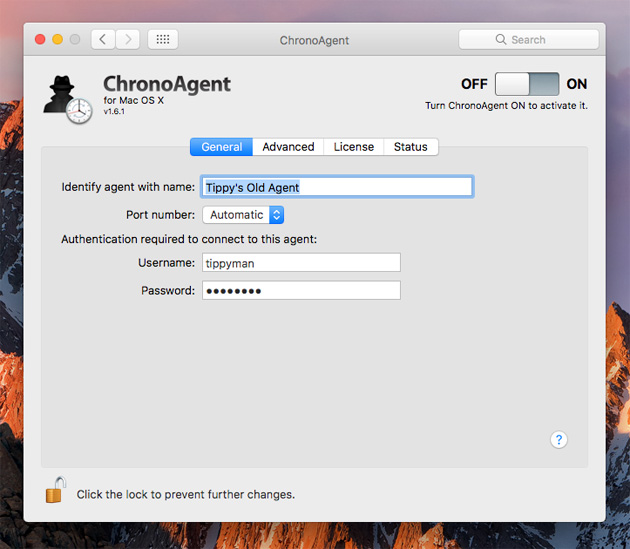Click the 'Username:' label
Image resolution: width=630 pixels, height=549 pixels.
tap(166, 262)
